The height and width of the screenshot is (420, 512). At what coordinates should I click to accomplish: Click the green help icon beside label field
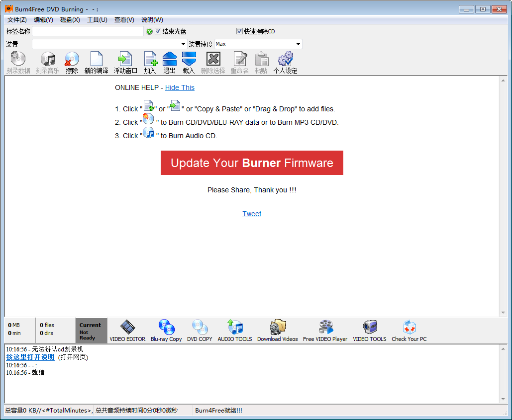[x=149, y=31]
